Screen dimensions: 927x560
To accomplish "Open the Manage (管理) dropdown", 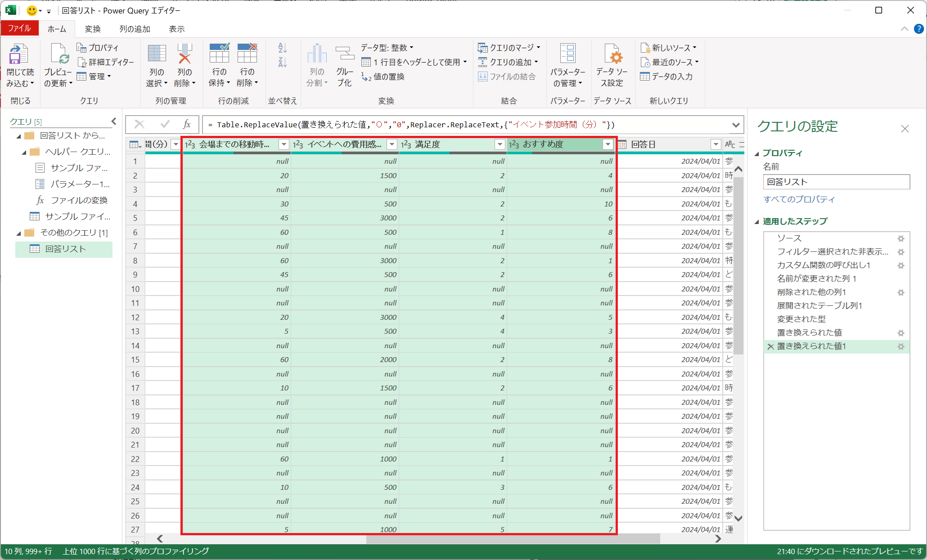I will click(x=94, y=76).
